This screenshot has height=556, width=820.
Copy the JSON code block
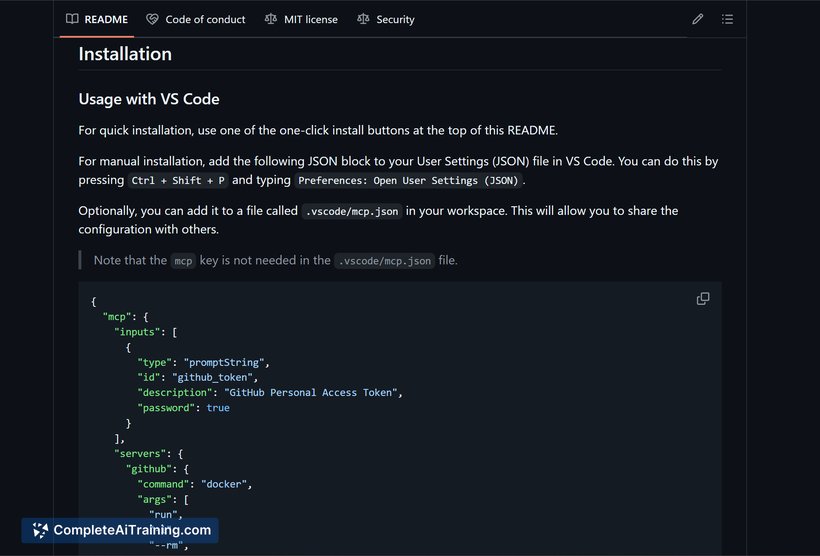(x=703, y=299)
